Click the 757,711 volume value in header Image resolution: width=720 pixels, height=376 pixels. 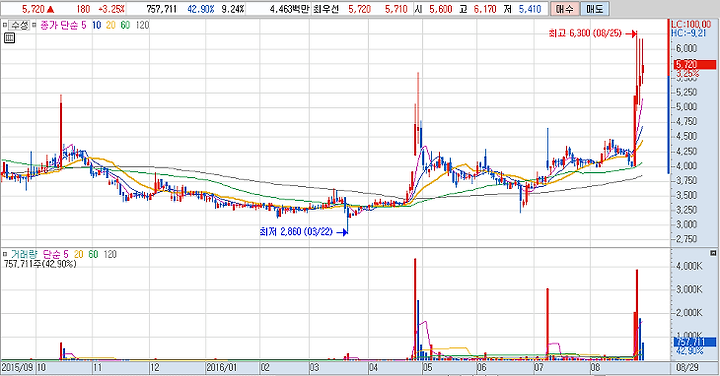click(162, 9)
